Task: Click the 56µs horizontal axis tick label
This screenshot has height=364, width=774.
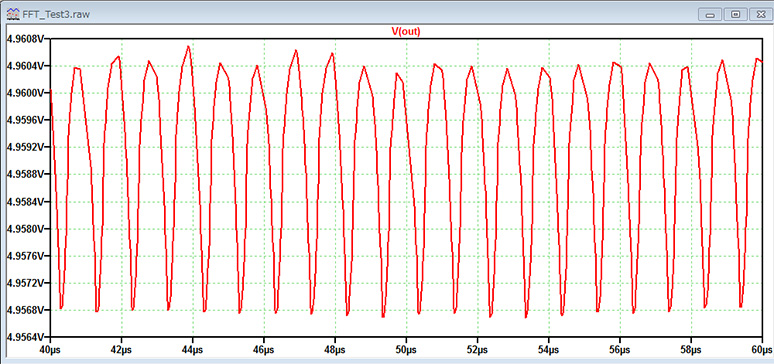Action: [620, 350]
